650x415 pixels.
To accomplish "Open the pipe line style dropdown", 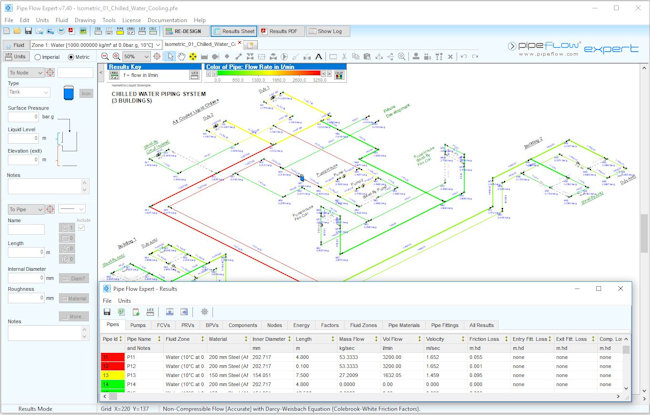I will [72, 209].
